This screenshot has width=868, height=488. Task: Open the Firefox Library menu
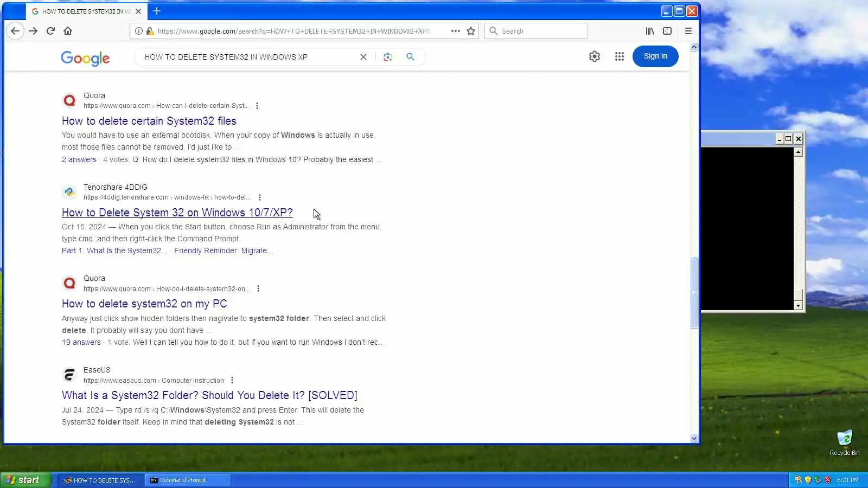pos(650,31)
